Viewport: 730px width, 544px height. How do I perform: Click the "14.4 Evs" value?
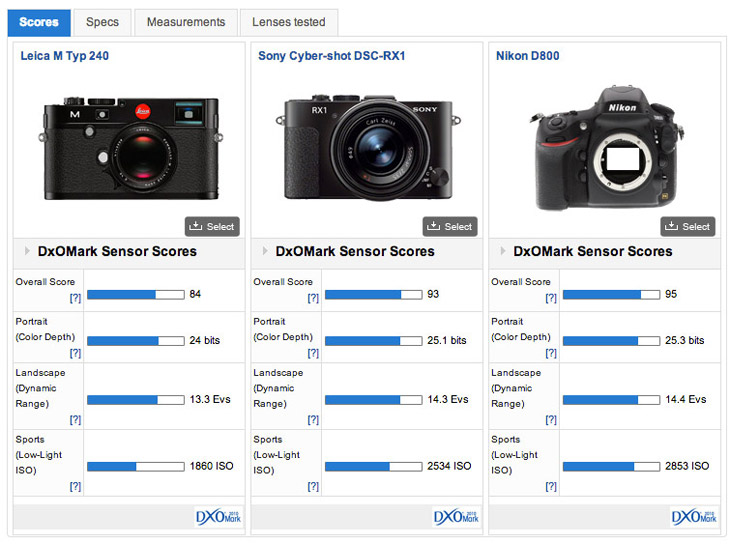[686, 400]
